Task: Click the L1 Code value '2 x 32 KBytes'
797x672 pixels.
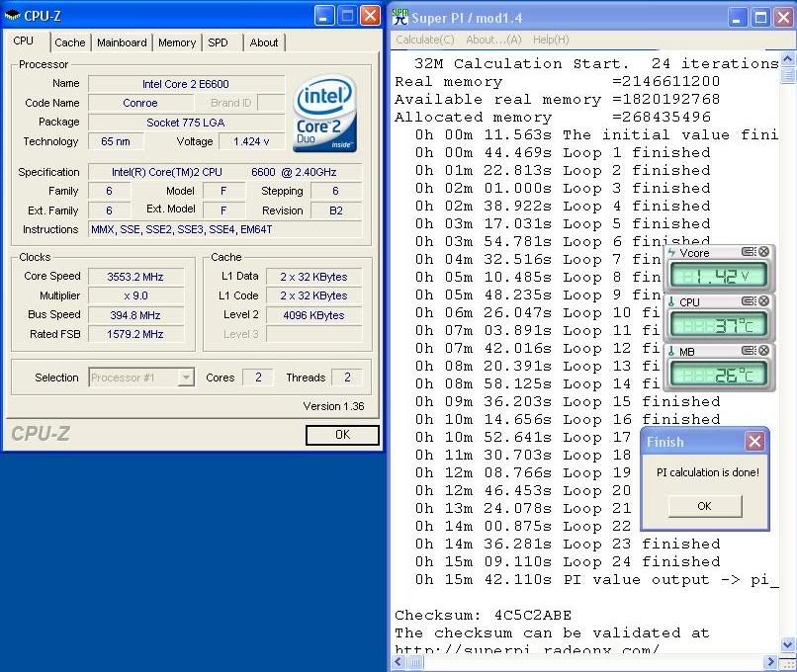Action: pos(314,295)
